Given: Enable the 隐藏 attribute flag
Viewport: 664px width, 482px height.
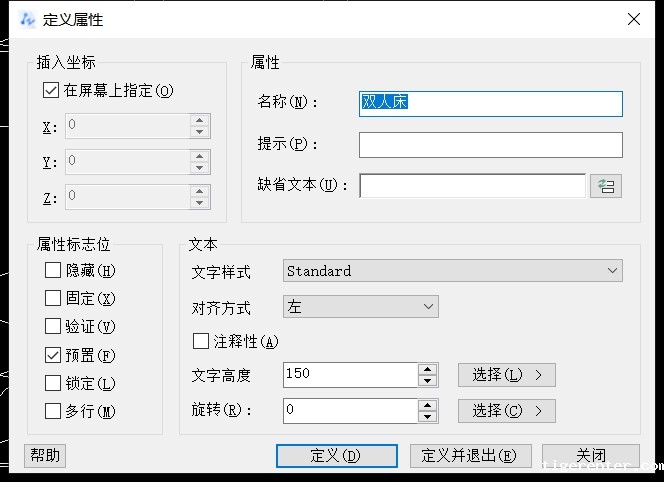Looking at the screenshot, I should click(x=53, y=270).
